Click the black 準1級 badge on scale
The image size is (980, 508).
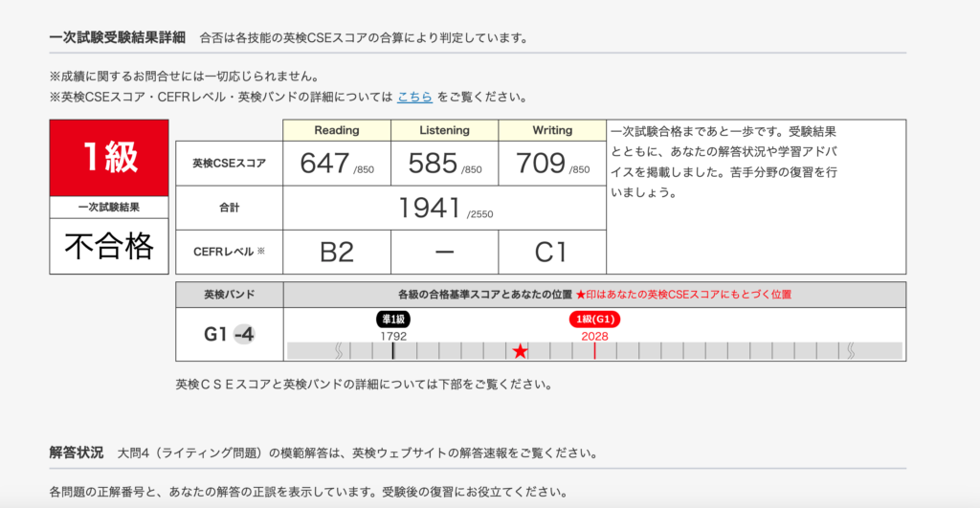393,320
